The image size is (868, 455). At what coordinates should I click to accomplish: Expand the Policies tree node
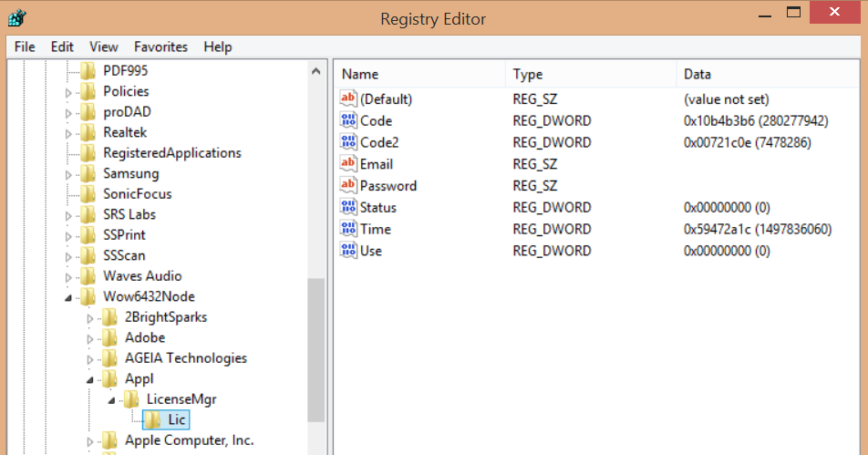[x=68, y=92]
